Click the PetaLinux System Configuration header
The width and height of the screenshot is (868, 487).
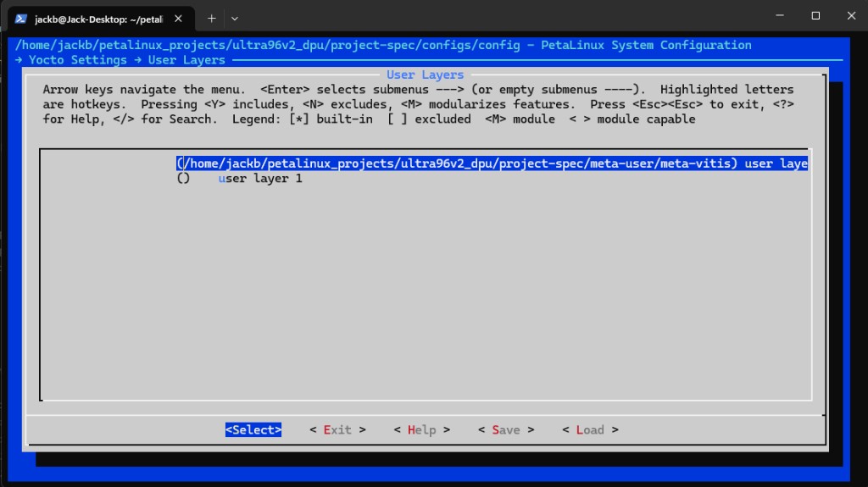coord(646,45)
